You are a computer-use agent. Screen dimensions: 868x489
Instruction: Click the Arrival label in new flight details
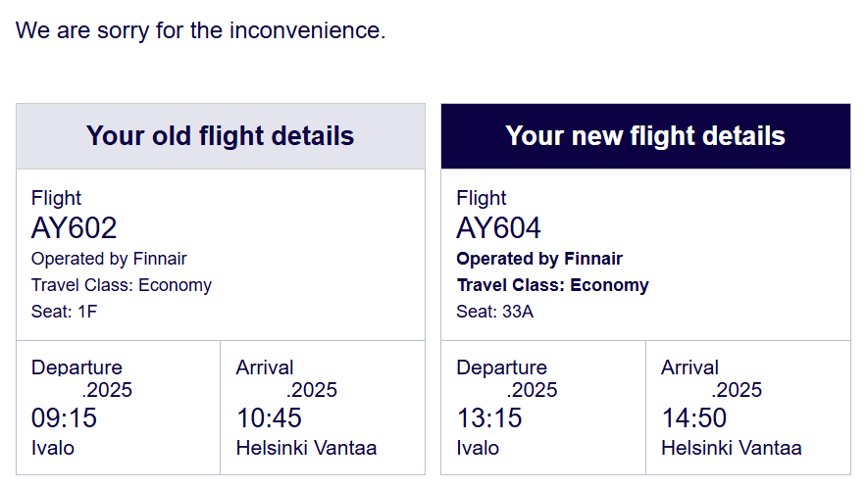[x=690, y=367]
